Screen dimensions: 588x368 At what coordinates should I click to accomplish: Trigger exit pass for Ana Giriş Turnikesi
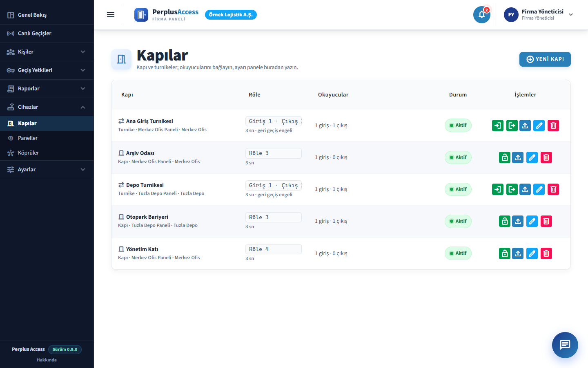(x=512, y=126)
